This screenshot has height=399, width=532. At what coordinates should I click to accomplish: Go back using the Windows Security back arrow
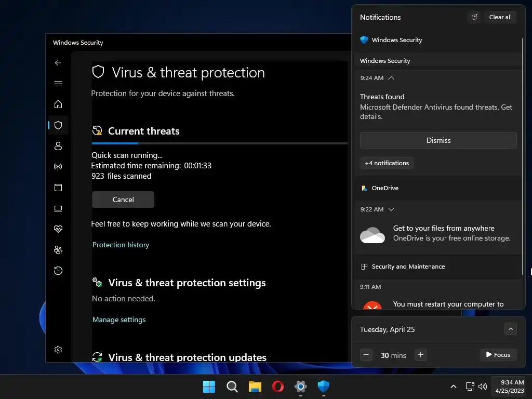58,63
